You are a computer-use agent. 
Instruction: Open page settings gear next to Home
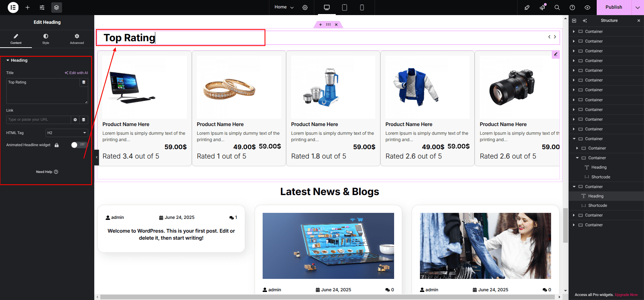point(305,7)
